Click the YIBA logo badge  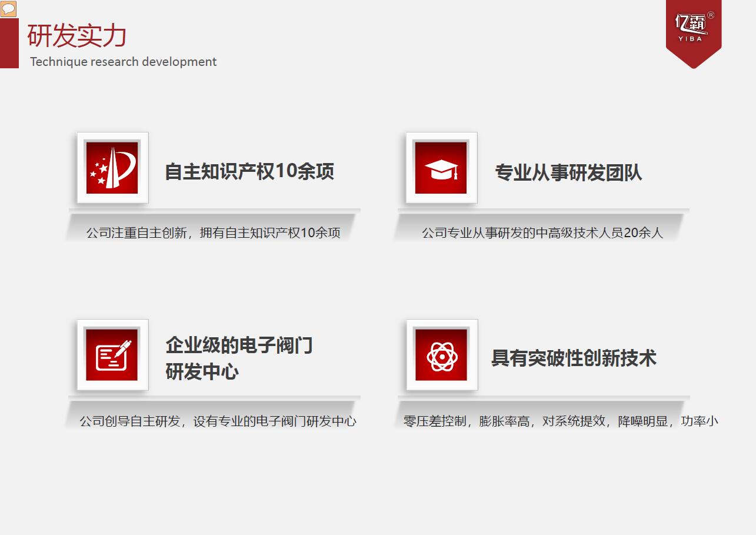692,29
